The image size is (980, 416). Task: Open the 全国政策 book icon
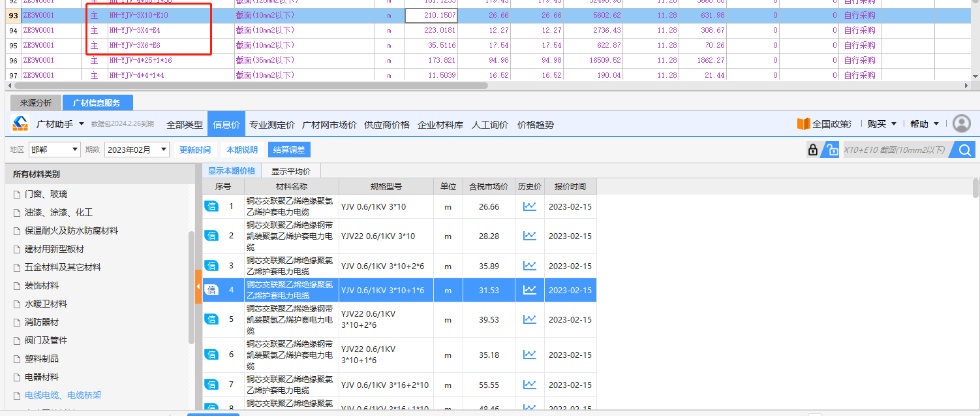pos(803,124)
